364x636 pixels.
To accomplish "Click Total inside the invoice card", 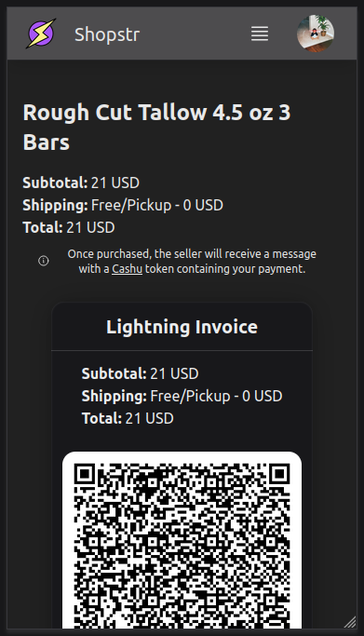I will click(128, 418).
